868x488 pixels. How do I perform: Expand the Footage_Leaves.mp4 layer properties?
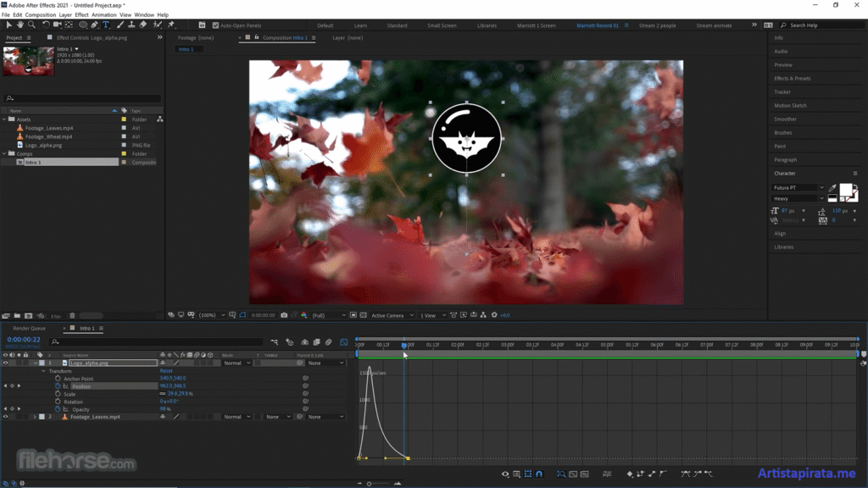35,416
